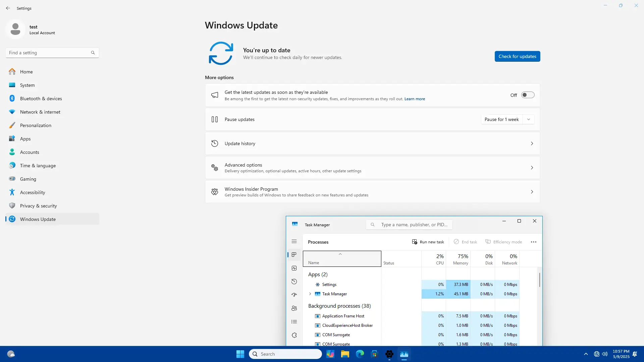
Task: Select Privacy & security in sidebar
Action: point(38,206)
